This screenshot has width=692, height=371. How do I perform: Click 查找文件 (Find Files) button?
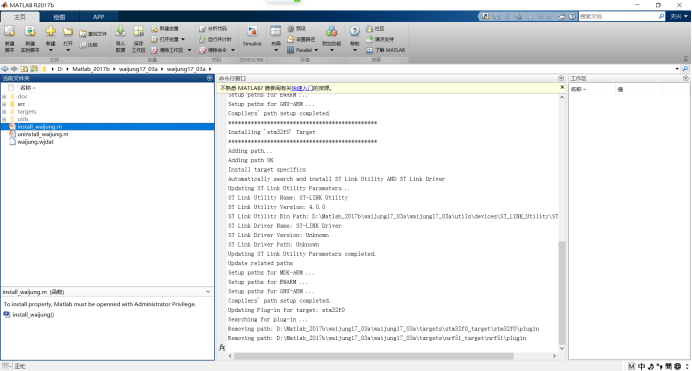(x=93, y=34)
